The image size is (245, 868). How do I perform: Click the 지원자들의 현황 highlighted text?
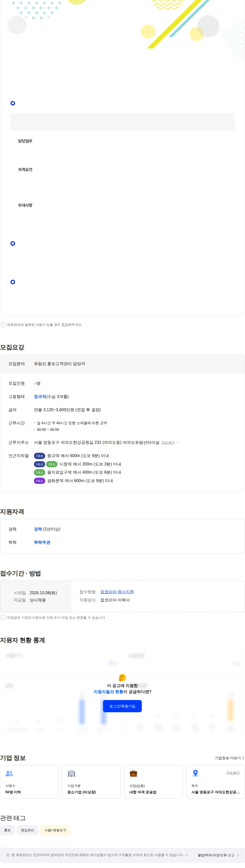[x=108, y=692]
